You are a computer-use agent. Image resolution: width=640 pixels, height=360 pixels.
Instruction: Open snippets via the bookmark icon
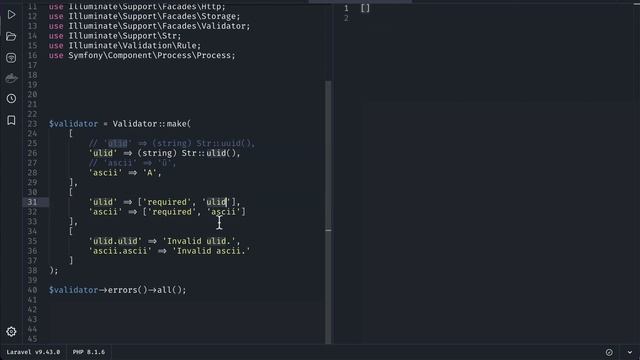(11, 120)
